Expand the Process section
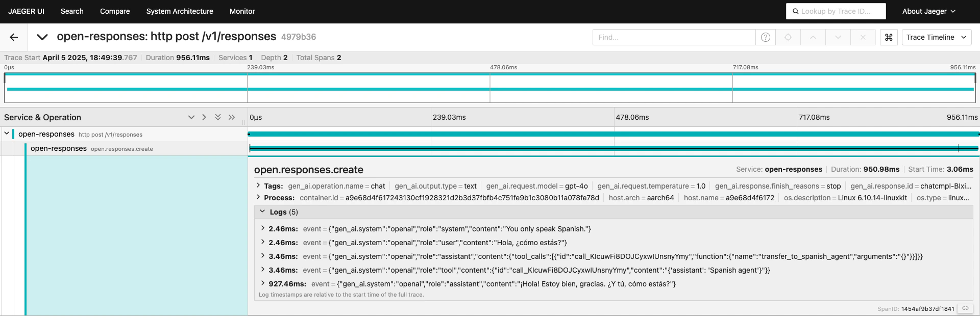980x318 pixels. pyautogui.click(x=258, y=198)
